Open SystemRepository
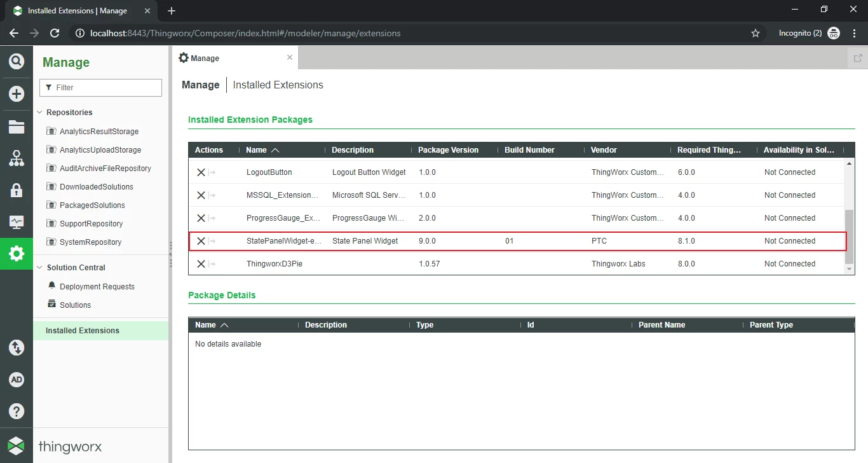868x463 pixels. pyautogui.click(x=90, y=242)
